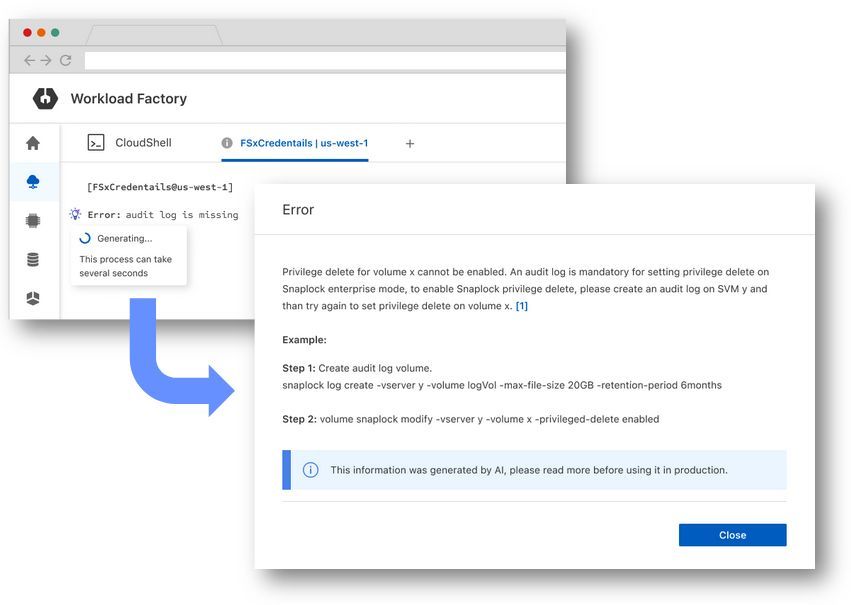Click '[FSxCredentails@us-west-1]' prompt text
The height and width of the screenshot is (605, 851).
pyautogui.click(x=160, y=187)
